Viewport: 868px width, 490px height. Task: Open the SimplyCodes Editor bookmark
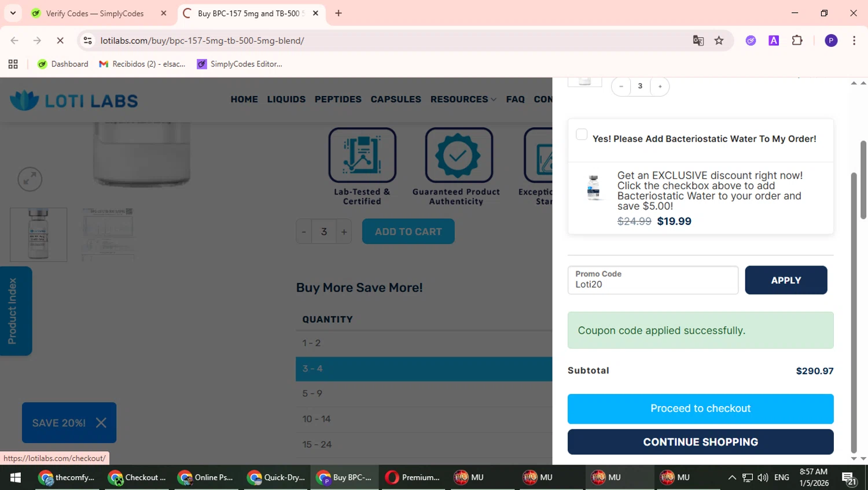240,64
